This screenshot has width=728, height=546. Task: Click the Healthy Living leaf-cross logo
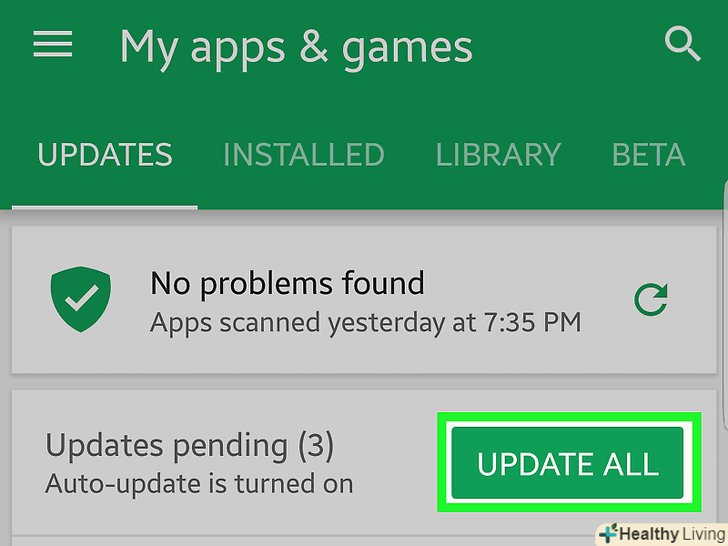(608, 533)
